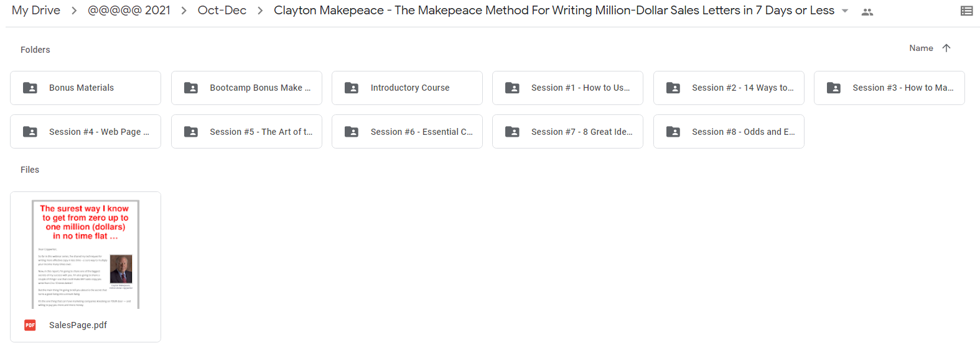
Task: Switch to list layout view icon
Action: [x=966, y=11]
